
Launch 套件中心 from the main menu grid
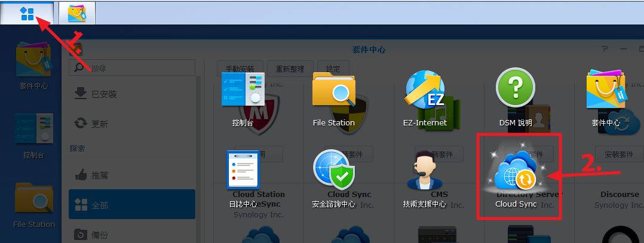[x=606, y=98]
